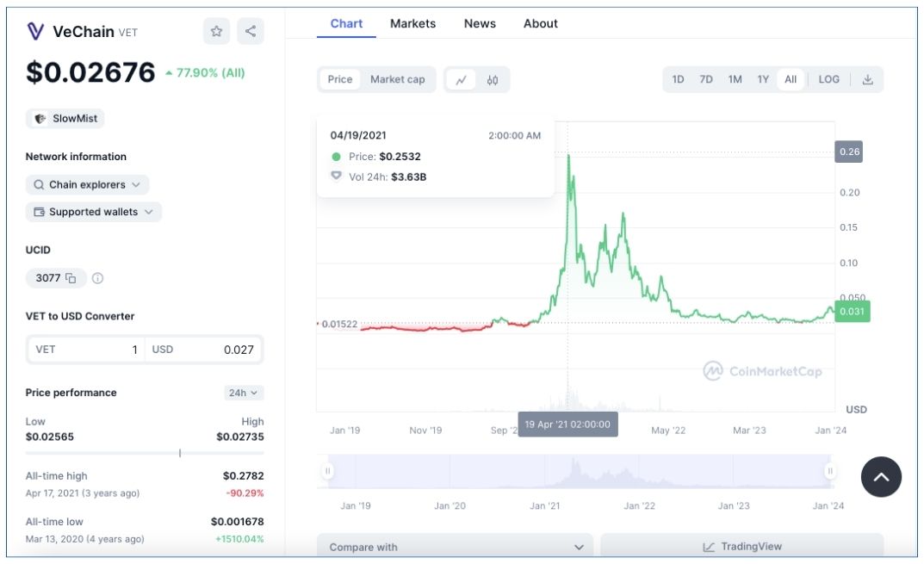Click the 0.01522 baseline price label
This screenshot has width=924, height=564.
point(339,324)
